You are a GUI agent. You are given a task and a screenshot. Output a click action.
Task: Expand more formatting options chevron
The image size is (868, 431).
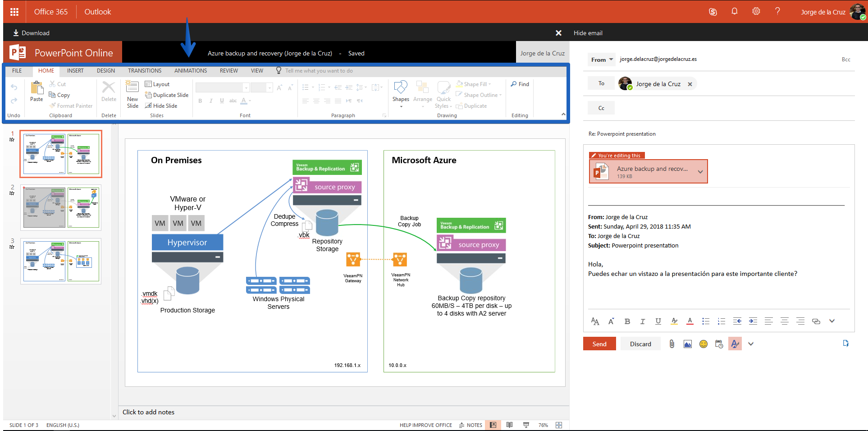[832, 321]
